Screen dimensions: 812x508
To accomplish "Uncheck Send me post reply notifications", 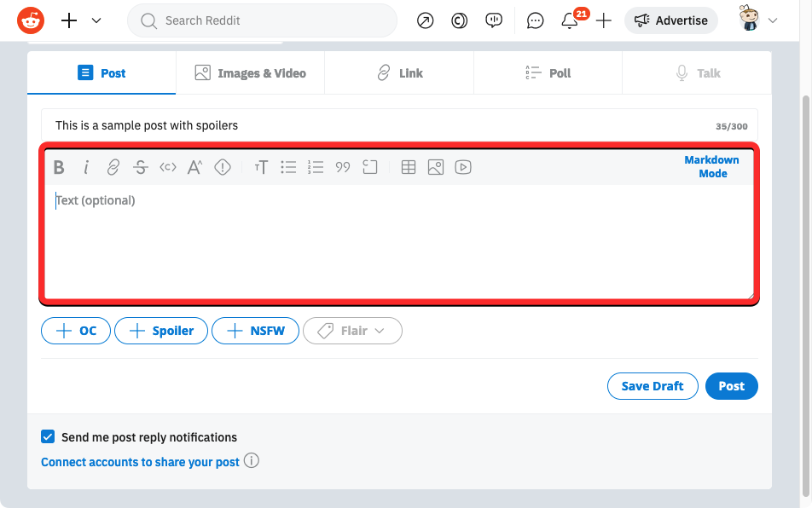I will (49, 437).
